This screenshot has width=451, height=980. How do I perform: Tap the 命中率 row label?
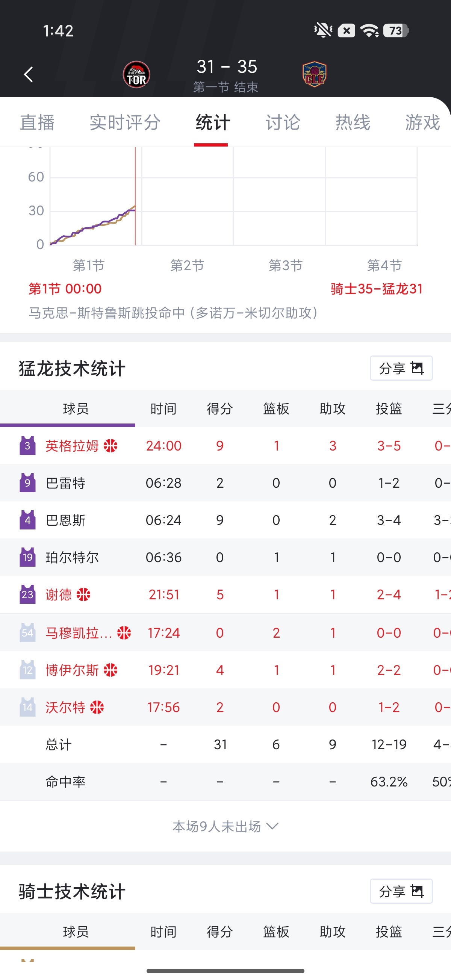pyautogui.click(x=65, y=782)
